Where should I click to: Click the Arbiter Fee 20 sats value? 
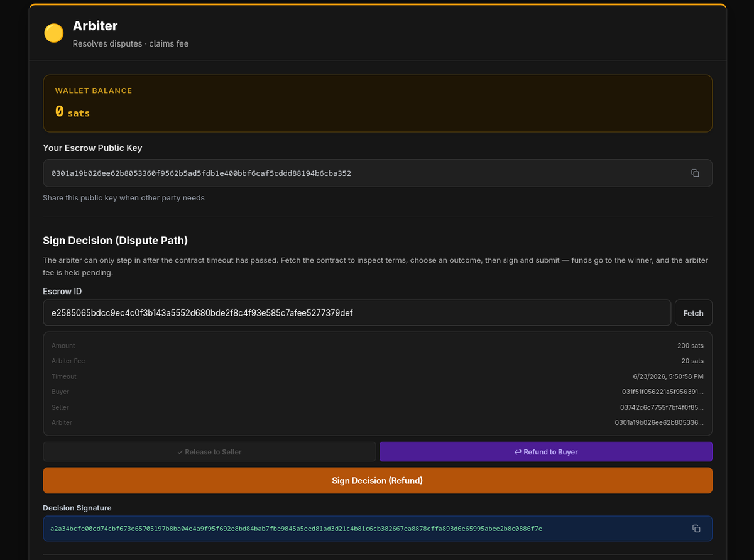(692, 361)
